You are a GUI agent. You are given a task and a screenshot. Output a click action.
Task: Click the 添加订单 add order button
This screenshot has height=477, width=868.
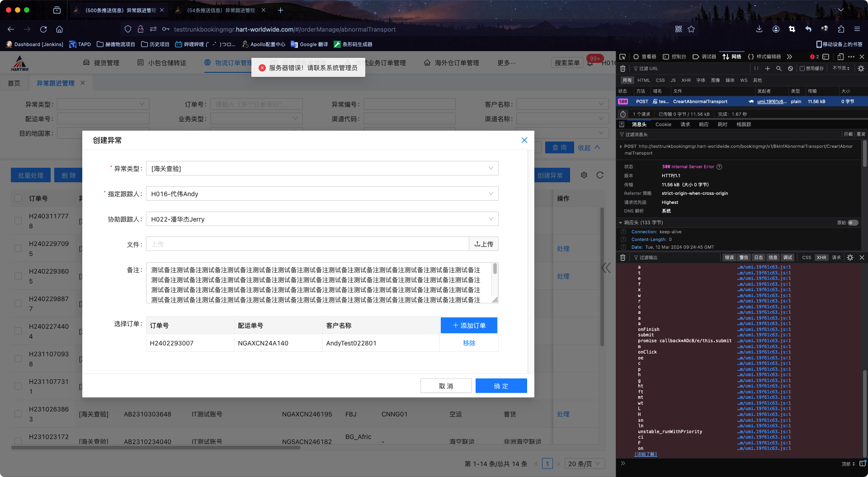469,326
